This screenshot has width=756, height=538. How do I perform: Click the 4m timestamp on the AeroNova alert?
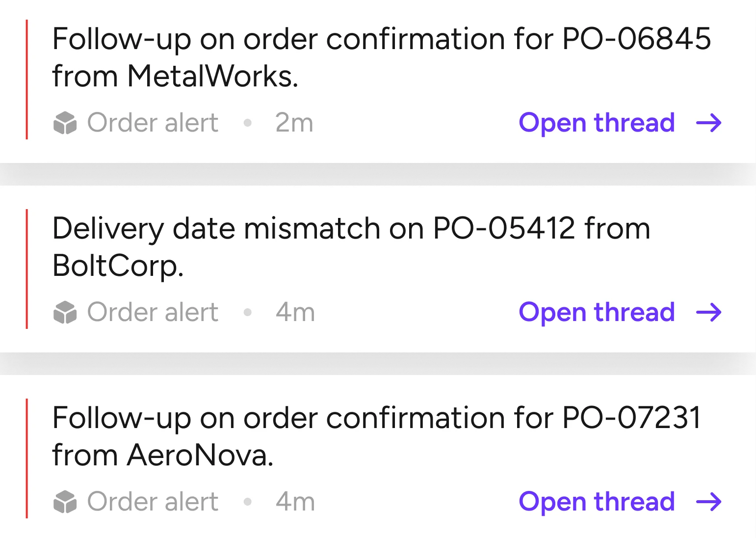(x=295, y=502)
